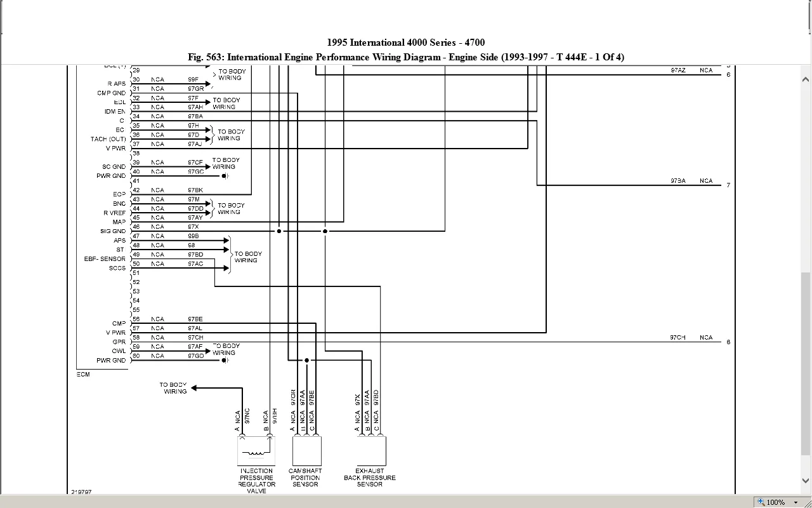
Task: Click wire code '97AL' on pin 57
Action: point(195,328)
